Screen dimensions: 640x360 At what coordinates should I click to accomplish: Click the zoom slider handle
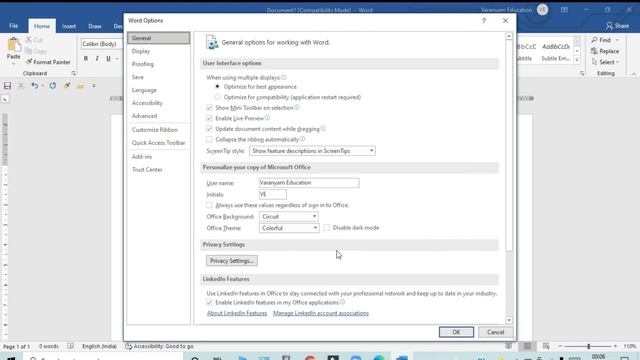tap(589, 346)
